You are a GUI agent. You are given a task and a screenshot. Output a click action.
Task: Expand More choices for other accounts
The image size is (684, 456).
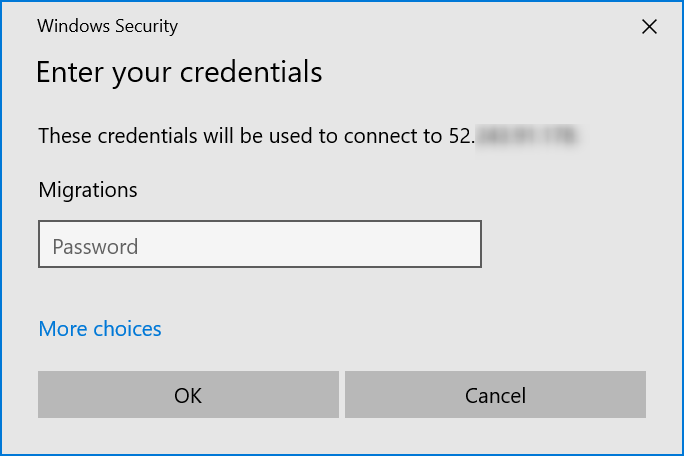tap(100, 328)
